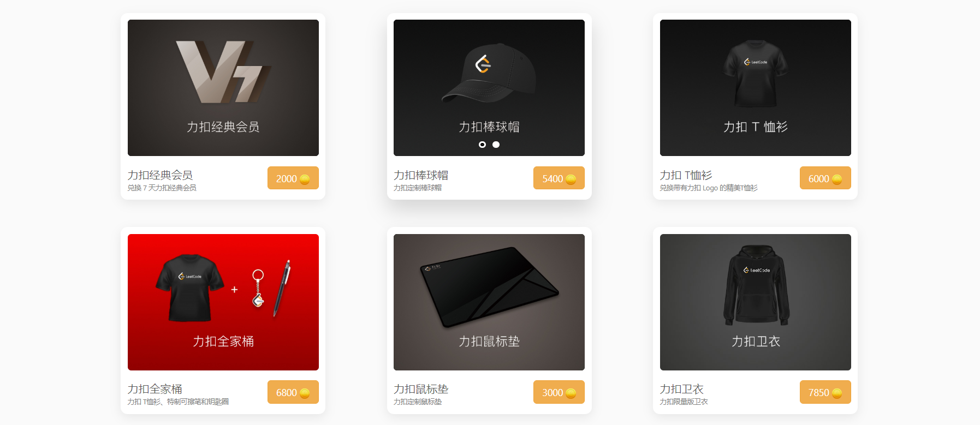Select the second carousel dot on 力扣棒球帽
Image resolution: width=980 pixels, height=425 pixels.
[x=496, y=145]
